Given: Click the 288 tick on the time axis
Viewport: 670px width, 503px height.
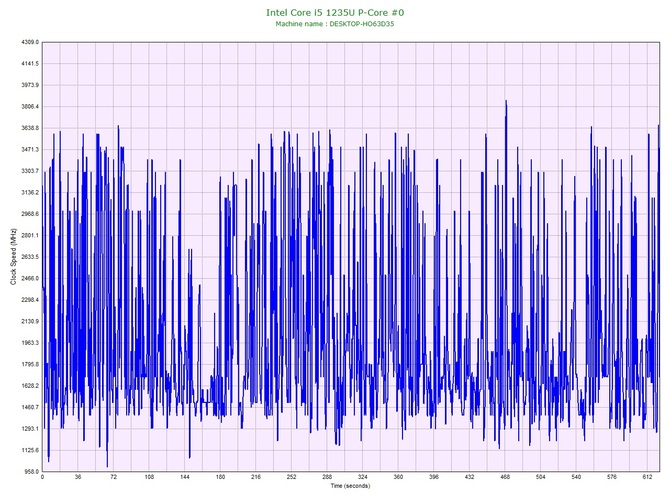Looking at the screenshot, I should [x=327, y=477].
